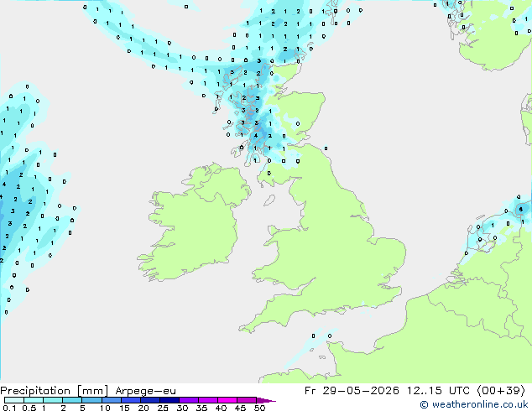The height and width of the screenshot is (411, 532).
Task: Click the 0.5–1 mm legend color swatch
Action: coord(34,400)
